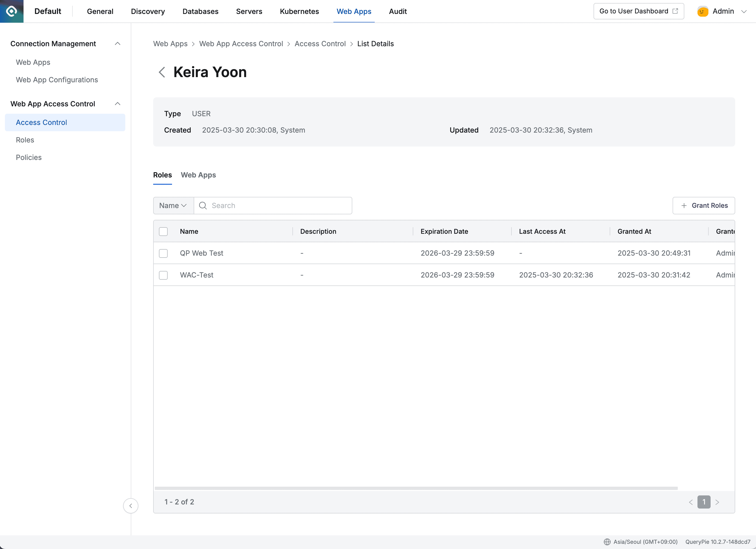
Task: Click the plus icon on Grant Roles
Action: point(684,206)
